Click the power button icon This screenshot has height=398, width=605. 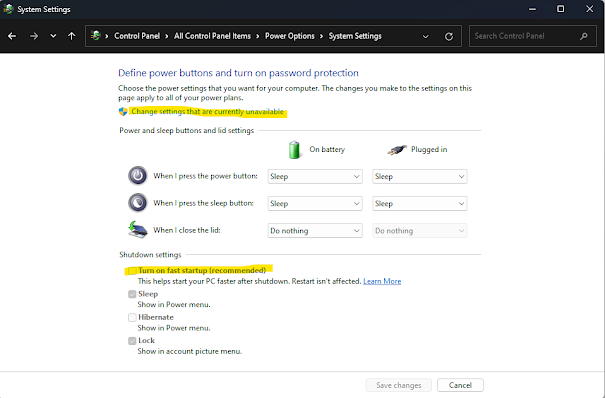coord(138,176)
